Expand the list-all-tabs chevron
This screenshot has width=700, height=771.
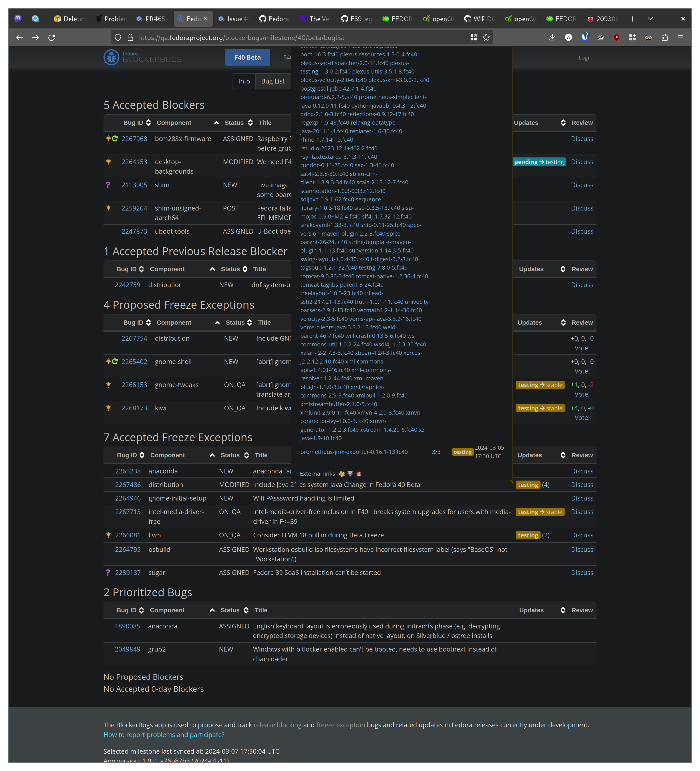click(x=650, y=19)
